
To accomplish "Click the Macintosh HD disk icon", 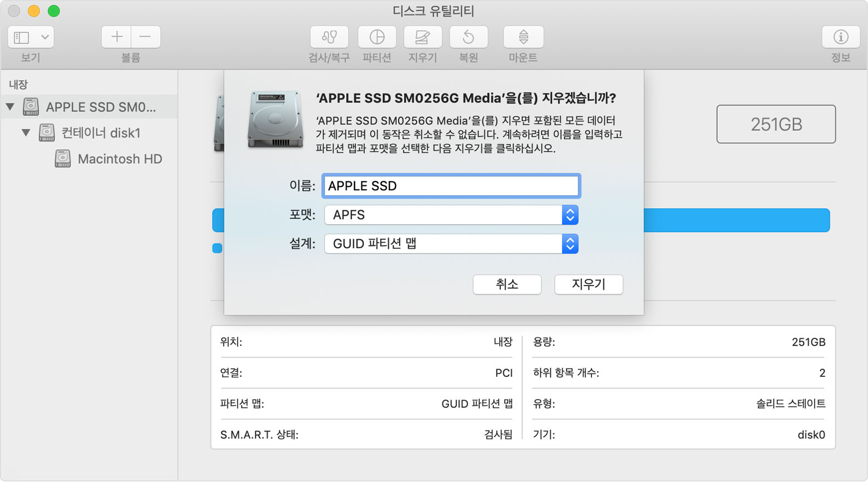I will click(x=63, y=159).
